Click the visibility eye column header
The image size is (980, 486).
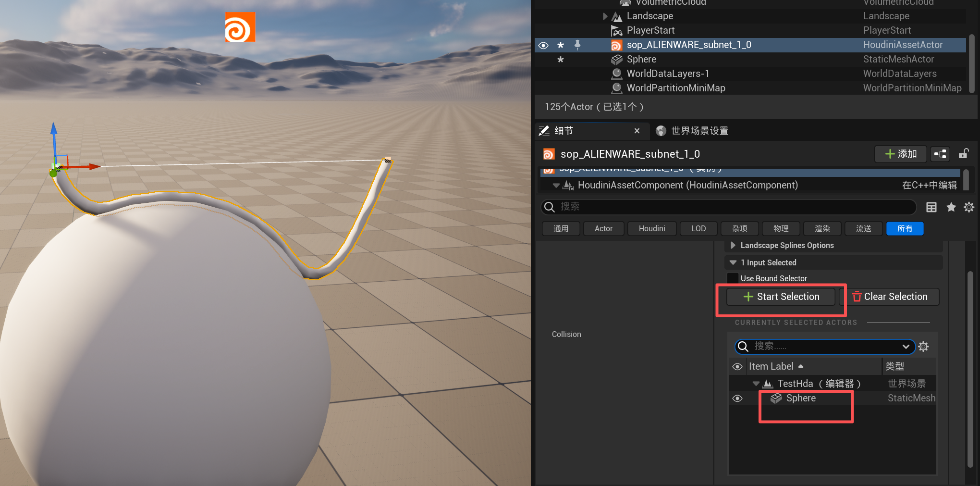[737, 367]
